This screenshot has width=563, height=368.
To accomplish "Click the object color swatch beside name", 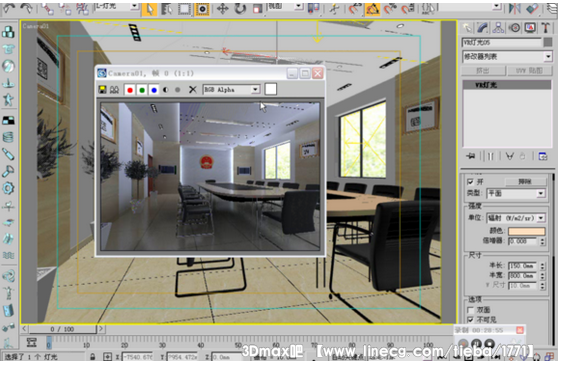I will click(x=548, y=42).
